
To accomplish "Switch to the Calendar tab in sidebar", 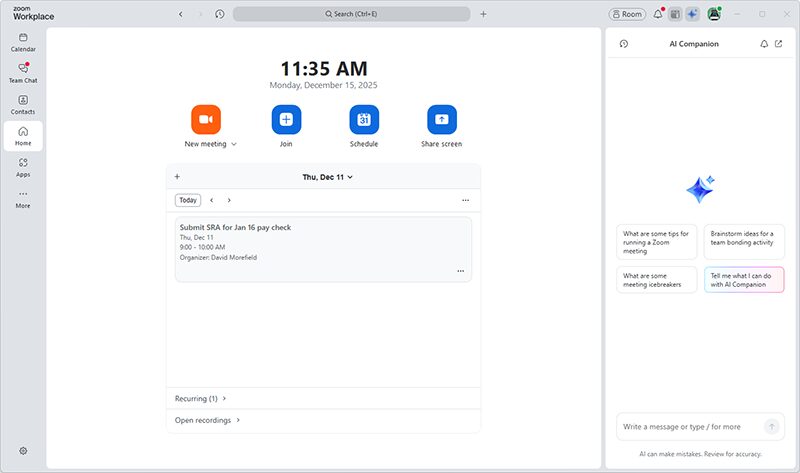I will (x=23, y=41).
